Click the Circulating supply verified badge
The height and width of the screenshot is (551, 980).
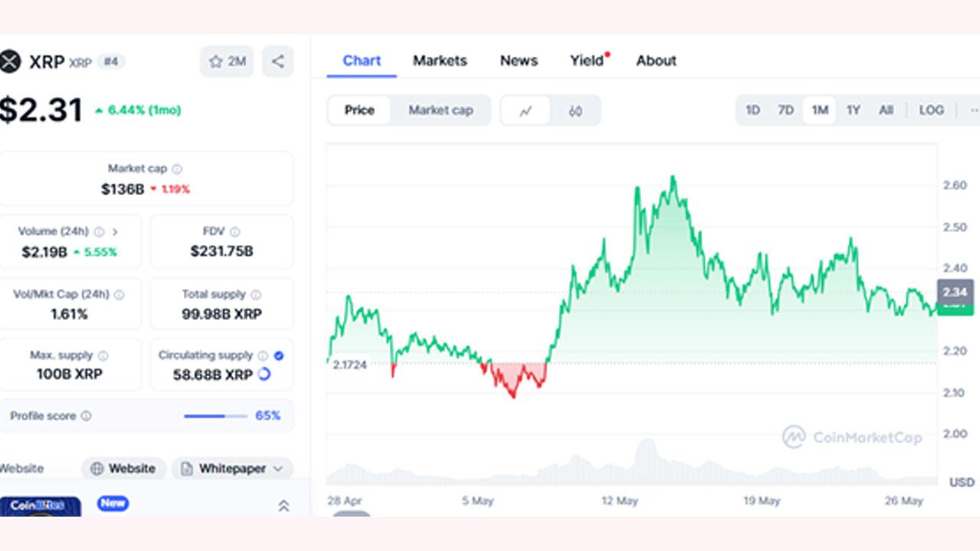(279, 356)
